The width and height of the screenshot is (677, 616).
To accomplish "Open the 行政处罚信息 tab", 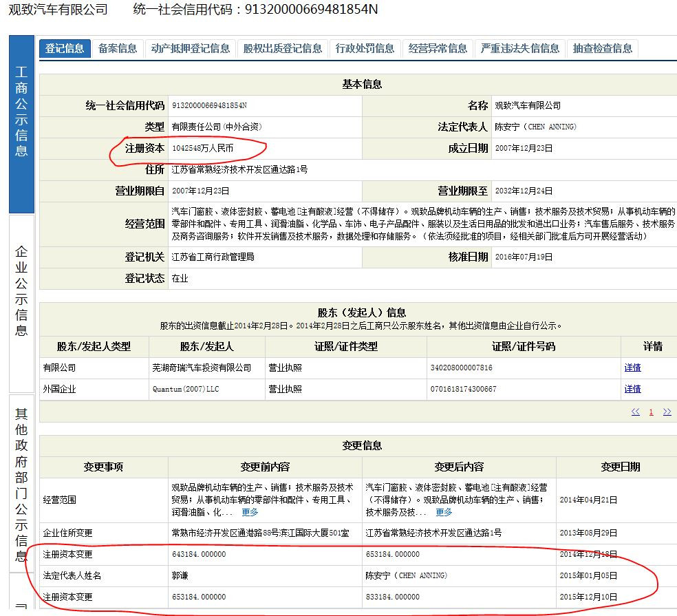I will (x=365, y=48).
